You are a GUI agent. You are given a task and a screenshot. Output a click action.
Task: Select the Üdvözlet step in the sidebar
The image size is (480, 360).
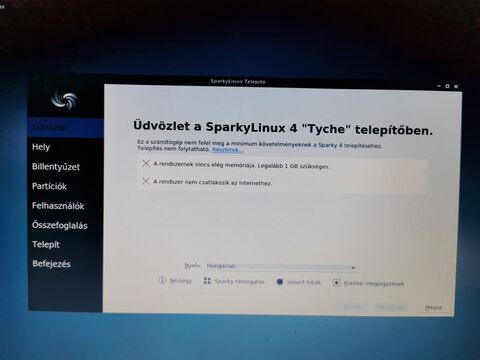coord(66,128)
